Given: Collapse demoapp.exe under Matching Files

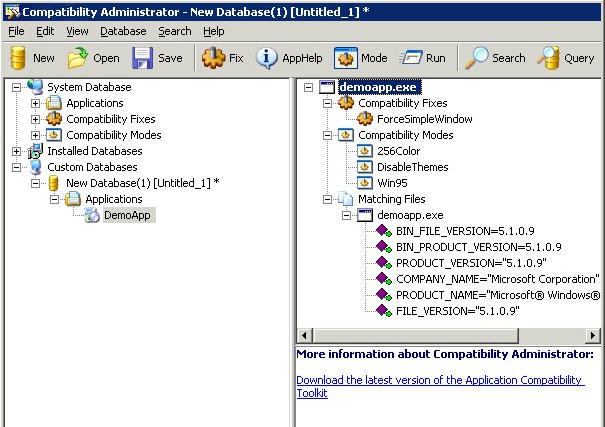Looking at the screenshot, I should [x=346, y=215].
